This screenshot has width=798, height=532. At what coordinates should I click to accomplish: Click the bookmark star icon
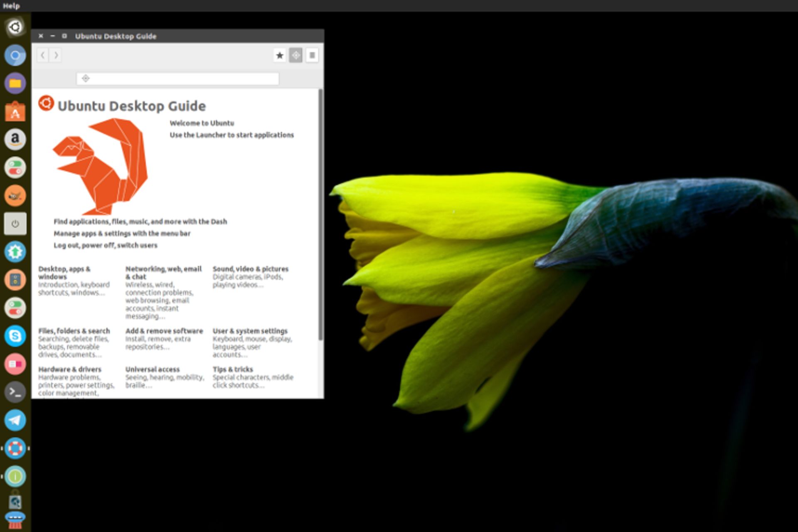tap(279, 55)
